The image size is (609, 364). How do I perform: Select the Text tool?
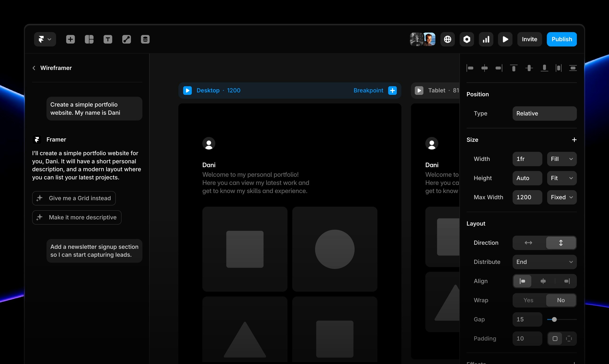[x=108, y=39]
